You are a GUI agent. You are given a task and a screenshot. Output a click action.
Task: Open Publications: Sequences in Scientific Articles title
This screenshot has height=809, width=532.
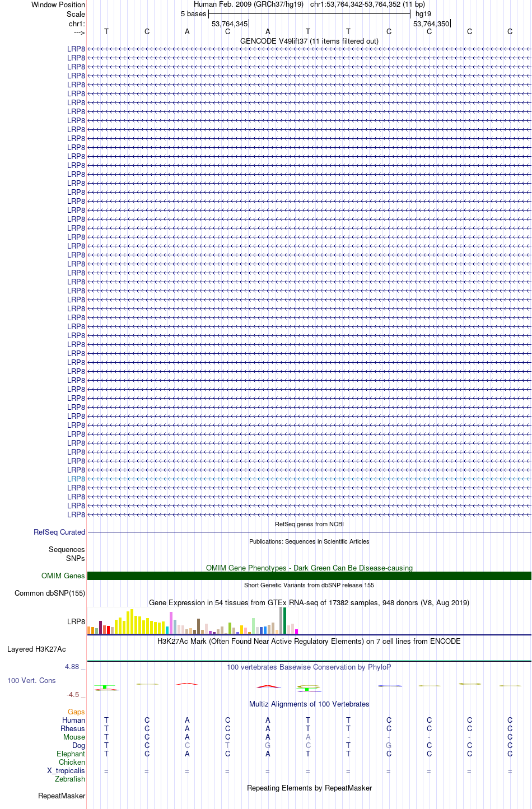(309, 541)
